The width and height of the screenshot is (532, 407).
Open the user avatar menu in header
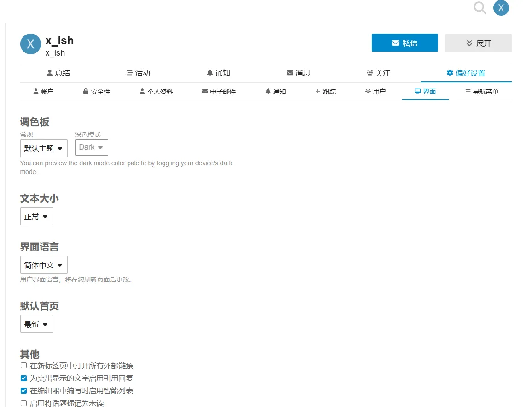point(501,8)
